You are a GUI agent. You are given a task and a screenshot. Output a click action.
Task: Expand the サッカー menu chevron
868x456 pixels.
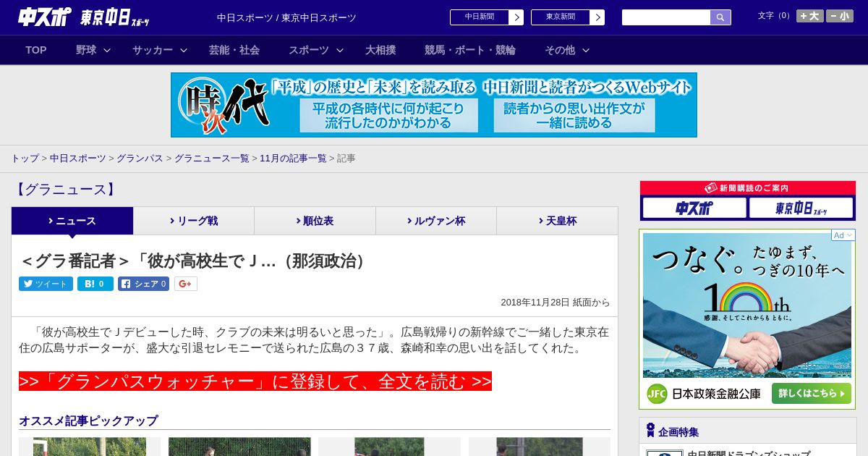[x=184, y=50]
